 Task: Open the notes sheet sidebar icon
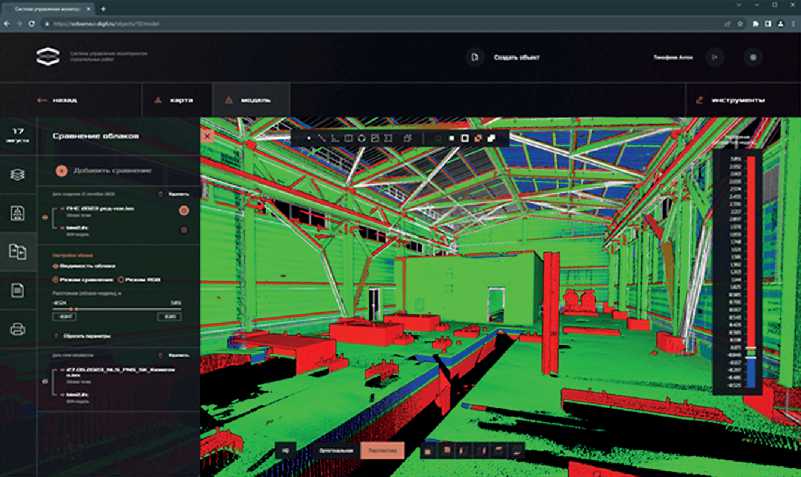pos(17,291)
